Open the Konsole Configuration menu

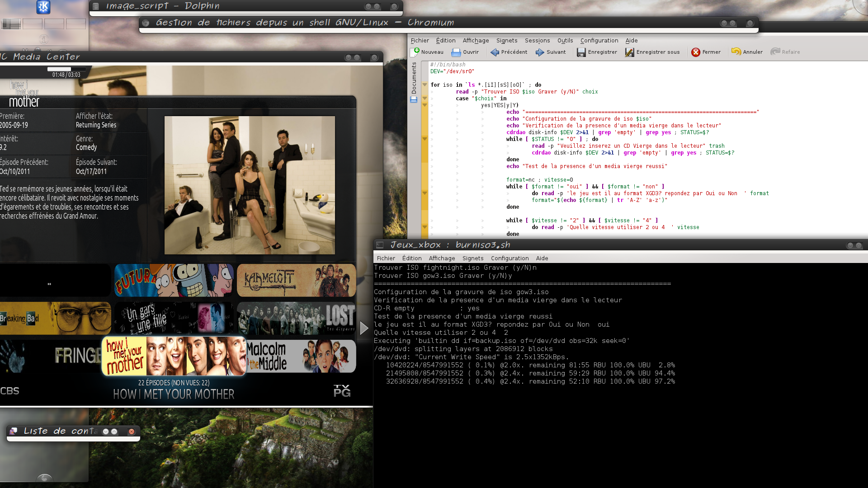(x=509, y=258)
